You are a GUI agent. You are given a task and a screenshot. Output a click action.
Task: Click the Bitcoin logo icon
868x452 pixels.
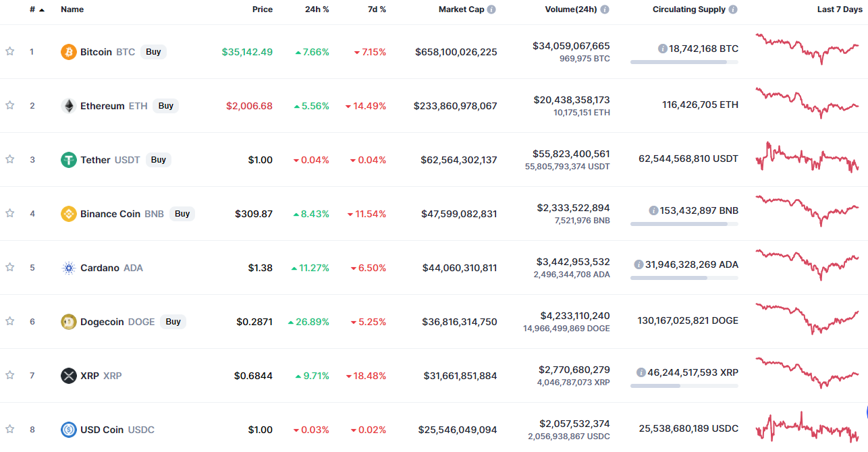(x=69, y=52)
